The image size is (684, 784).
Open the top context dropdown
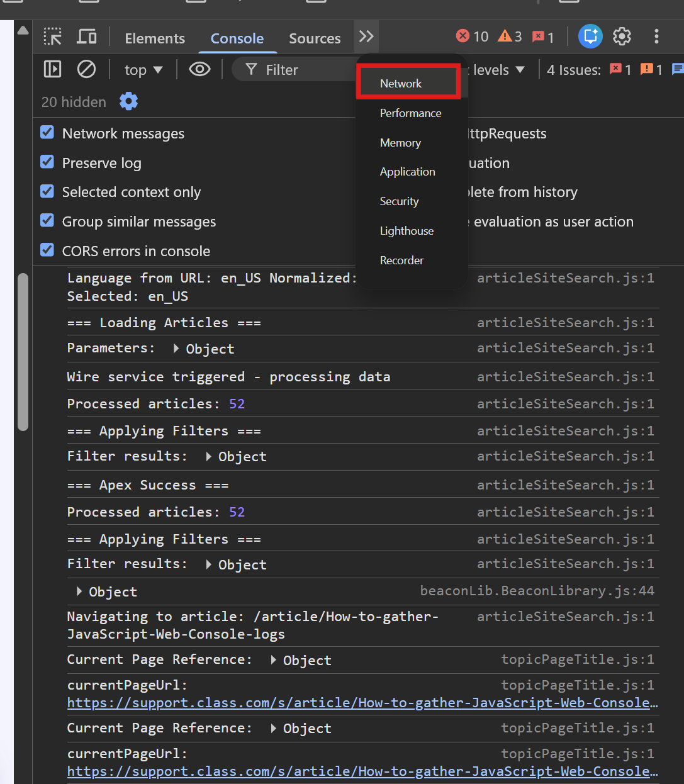point(143,70)
